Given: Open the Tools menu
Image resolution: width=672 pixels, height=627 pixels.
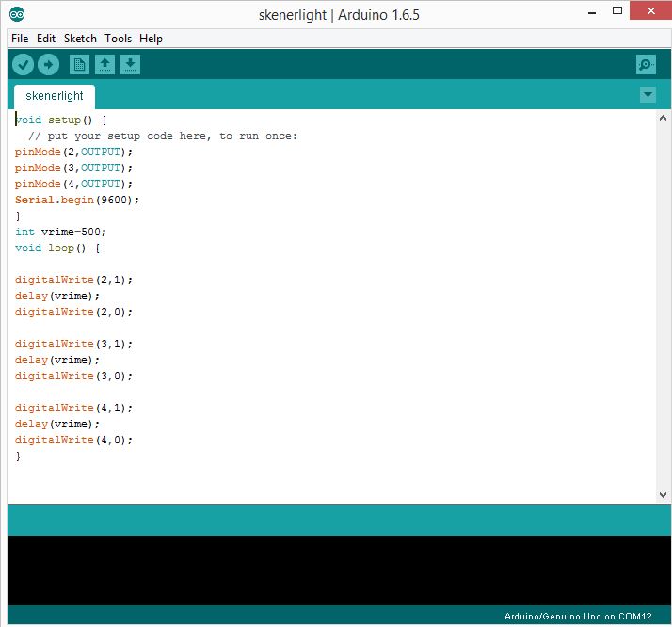Looking at the screenshot, I should point(118,39).
